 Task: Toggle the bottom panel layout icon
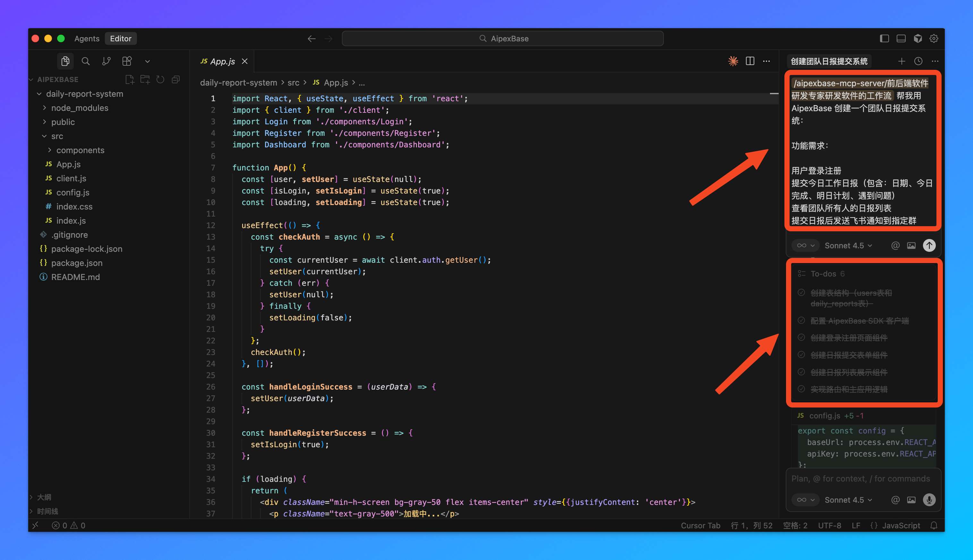click(x=901, y=38)
